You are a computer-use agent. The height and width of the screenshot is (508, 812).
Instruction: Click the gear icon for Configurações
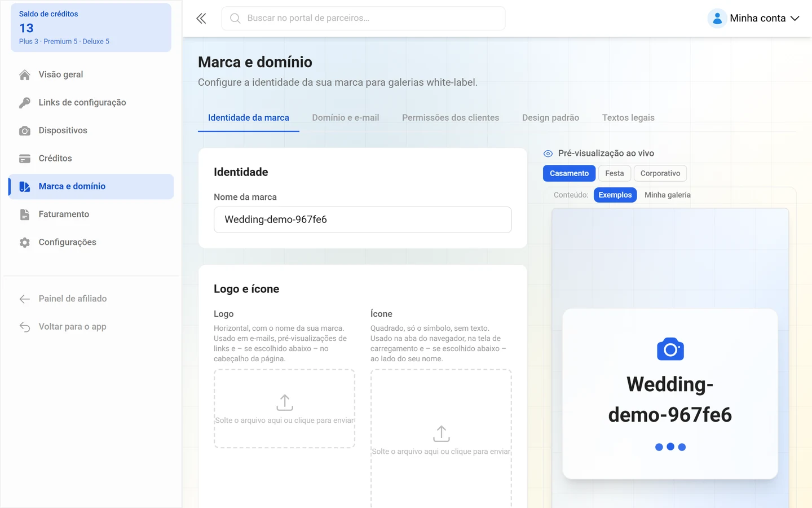[25, 242]
